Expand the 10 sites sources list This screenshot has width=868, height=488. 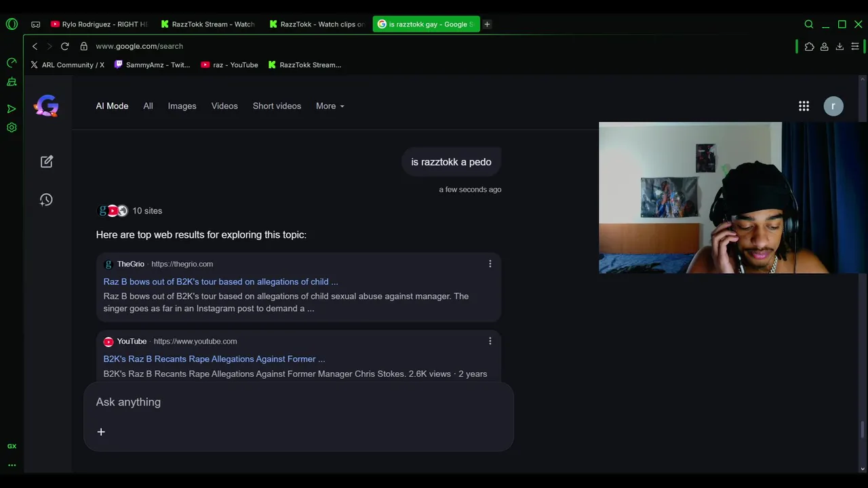click(x=130, y=211)
